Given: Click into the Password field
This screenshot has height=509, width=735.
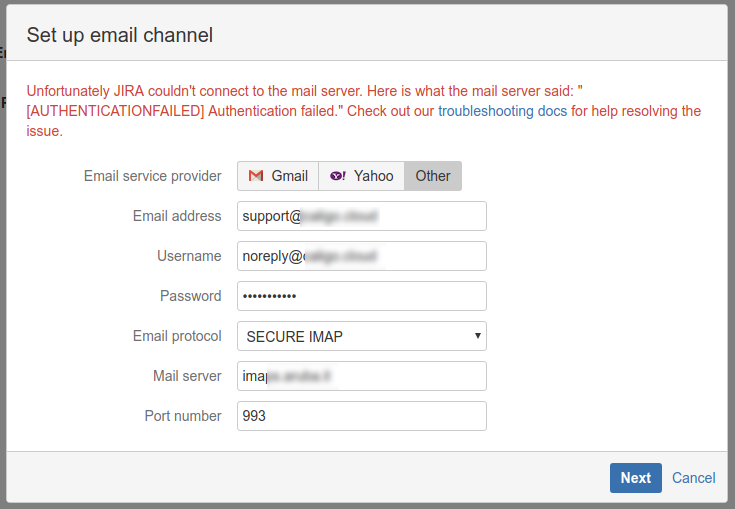Looking at the screenshot, I should 361,296.
